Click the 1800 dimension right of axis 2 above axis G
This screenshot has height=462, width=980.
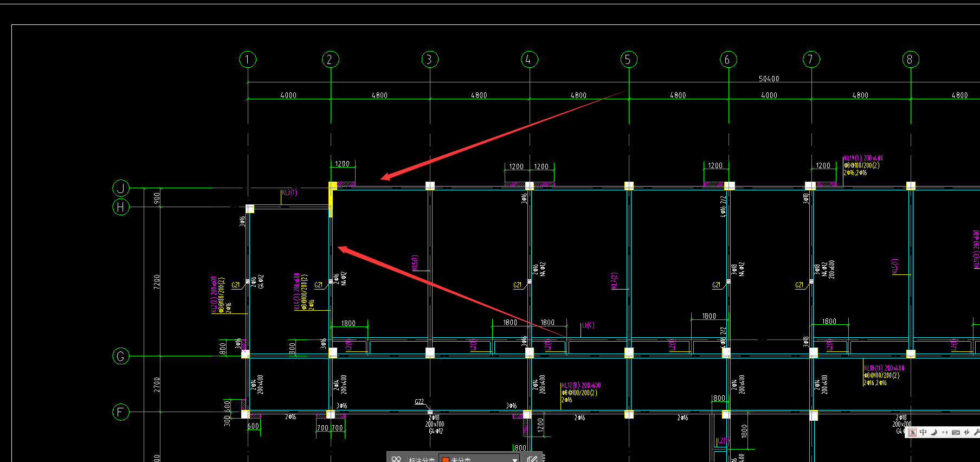(348, 323)
